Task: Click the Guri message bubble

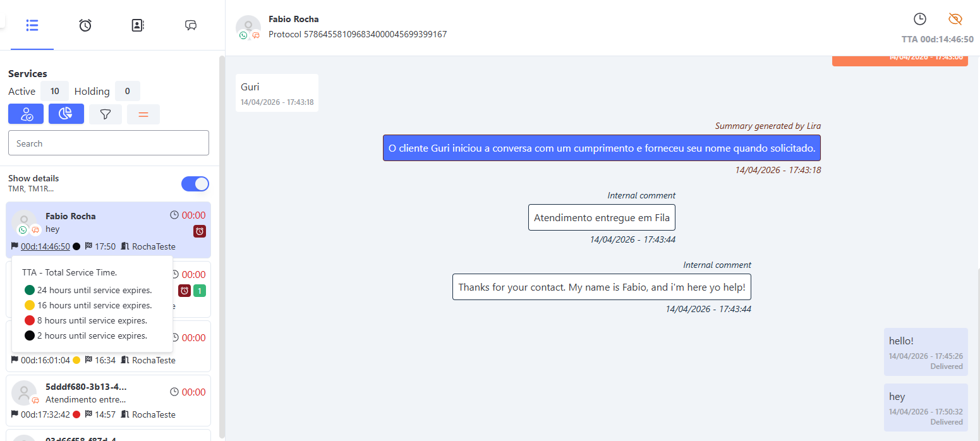Action: 277,93
